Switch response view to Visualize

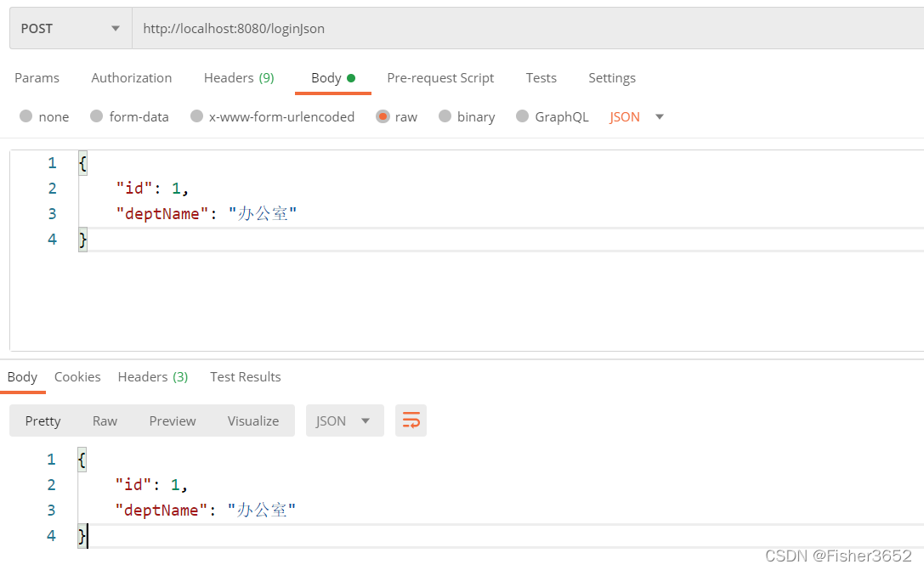(x=253, y=421)
